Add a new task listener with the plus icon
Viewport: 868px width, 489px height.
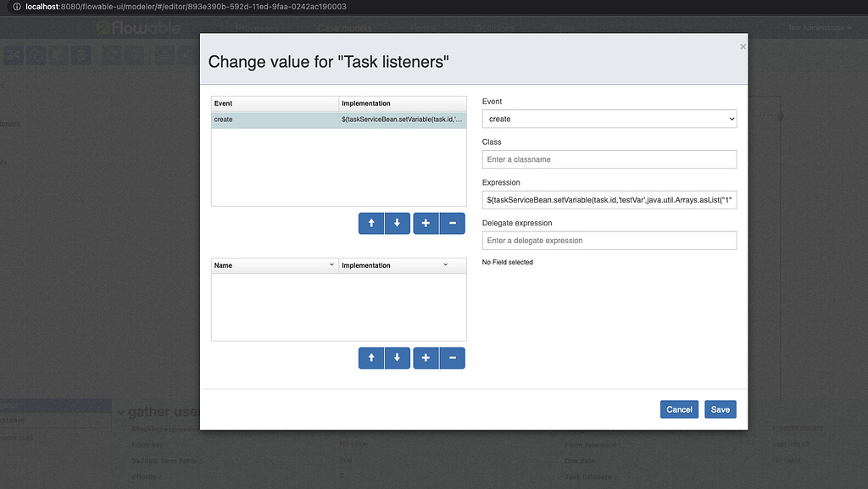pos(426,223)
